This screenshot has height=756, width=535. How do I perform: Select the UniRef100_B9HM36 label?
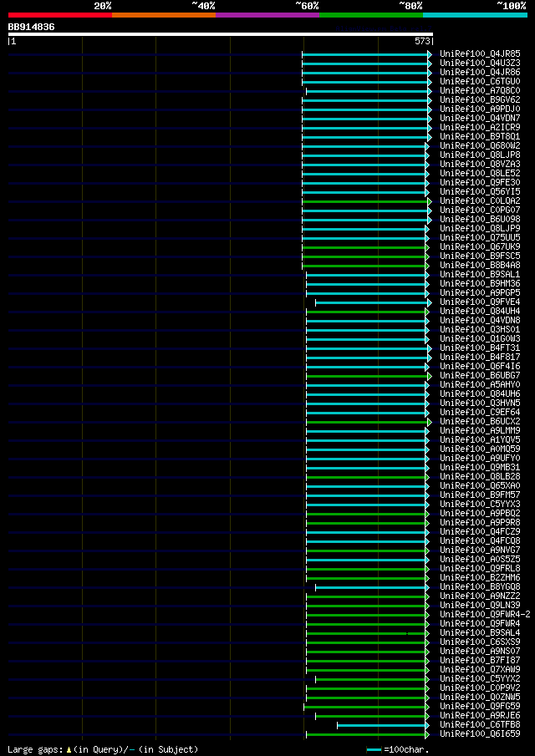coord(480,283)
